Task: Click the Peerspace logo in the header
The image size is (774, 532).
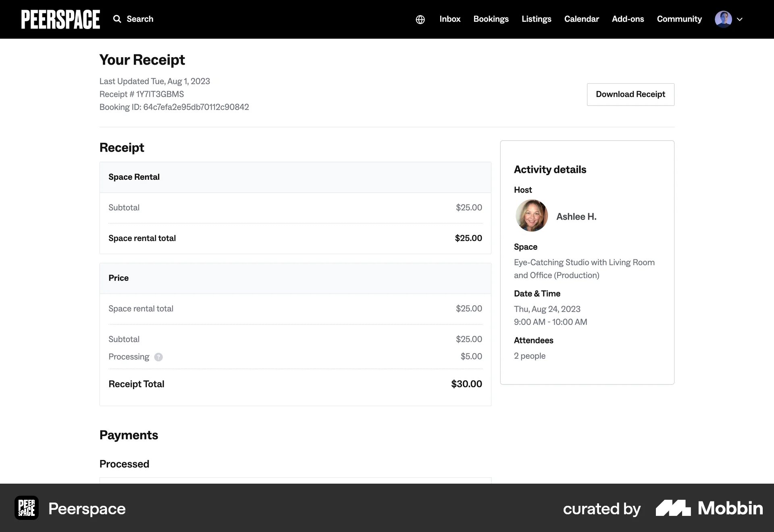Action: tap(60, 19)
